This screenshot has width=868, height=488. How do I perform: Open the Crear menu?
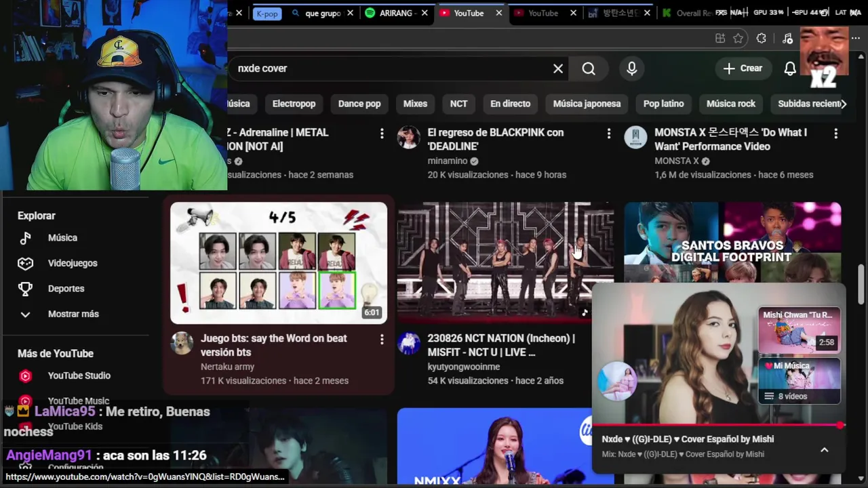tap(743, 68)
